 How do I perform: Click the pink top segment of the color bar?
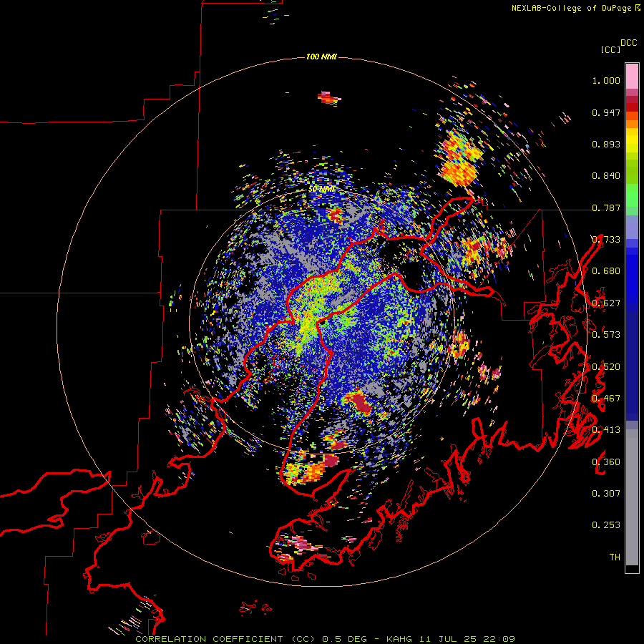coord(632,76)
